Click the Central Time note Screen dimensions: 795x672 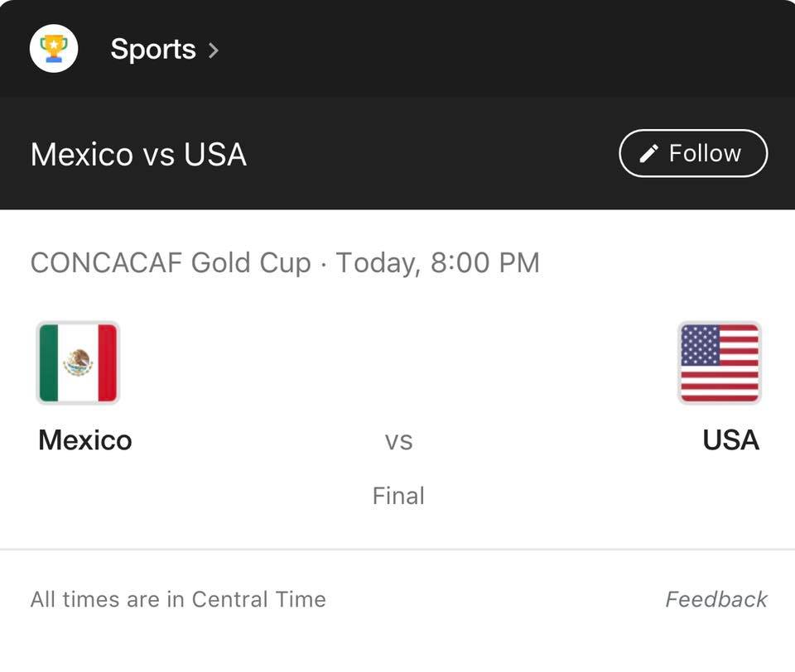[x=178, y=599]
